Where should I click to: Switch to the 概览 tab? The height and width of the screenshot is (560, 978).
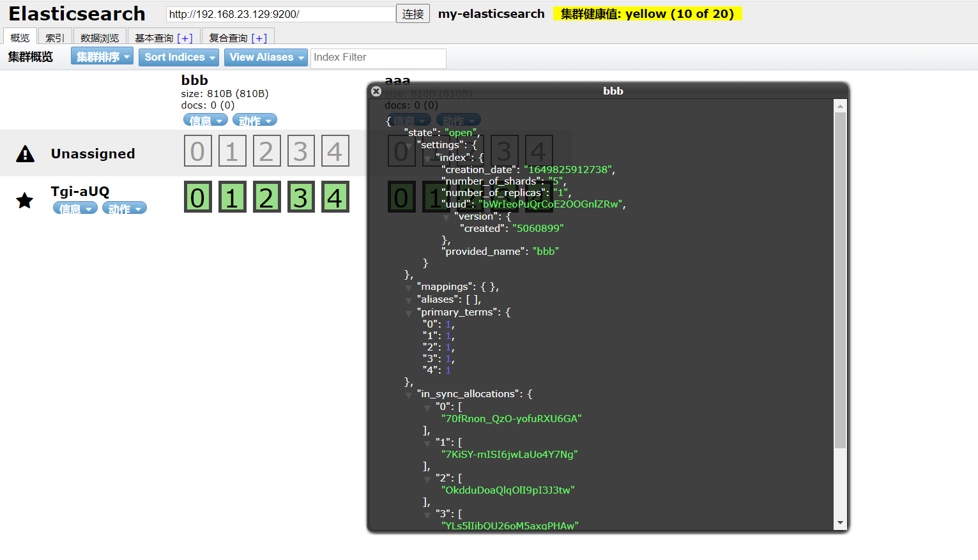[x=20, y=38]
